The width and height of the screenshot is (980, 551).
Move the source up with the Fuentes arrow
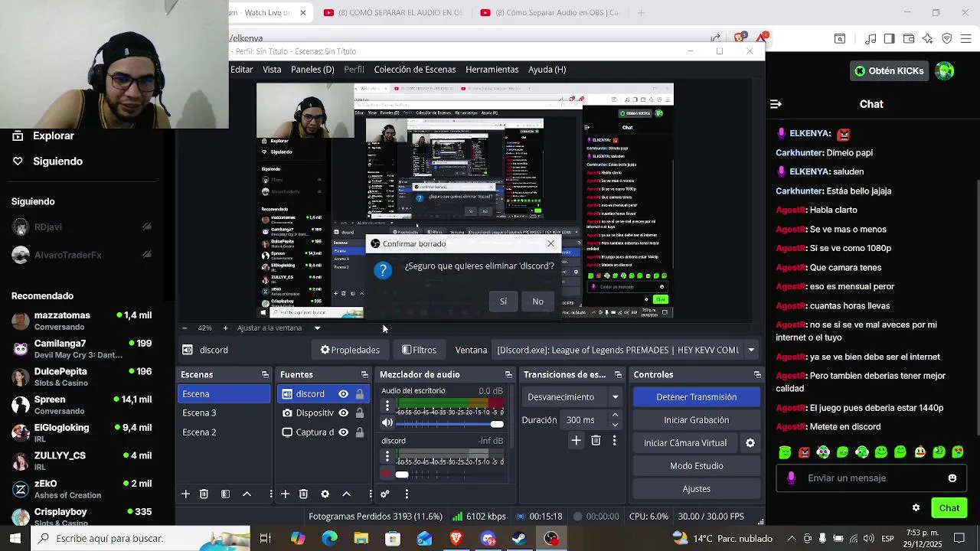[x=346, y=494]
